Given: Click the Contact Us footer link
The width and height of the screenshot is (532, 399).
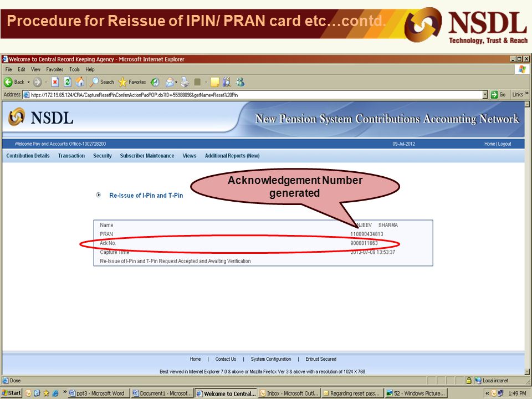Looking at the screenshot, I should 226,359.
